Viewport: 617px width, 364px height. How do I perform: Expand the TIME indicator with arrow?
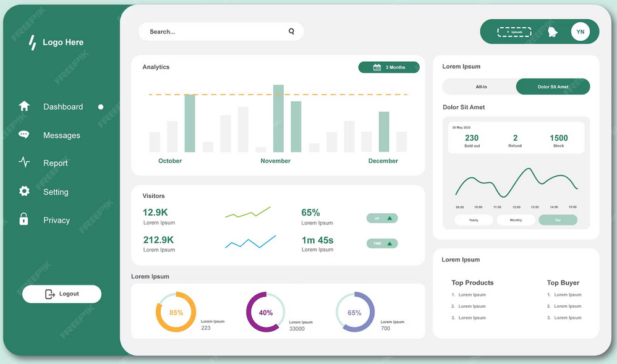coord(382,243)
